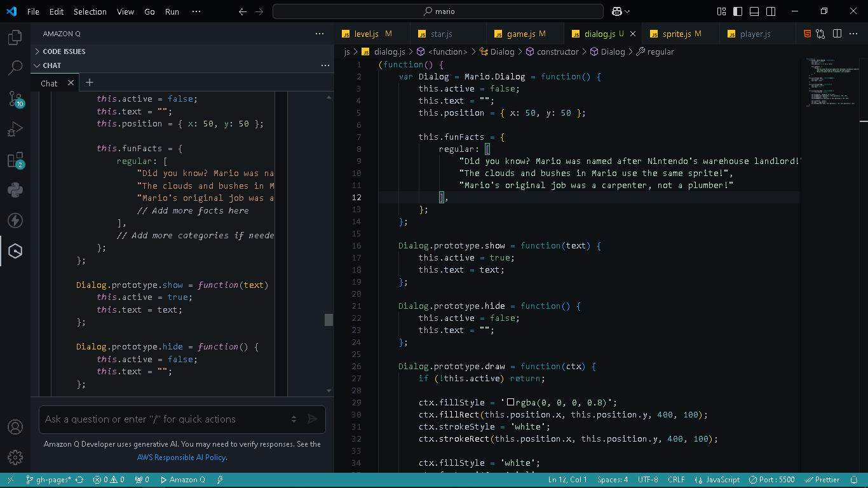Open Manage settings gear icon
The image size is (868, 488).
click(15, 457)
